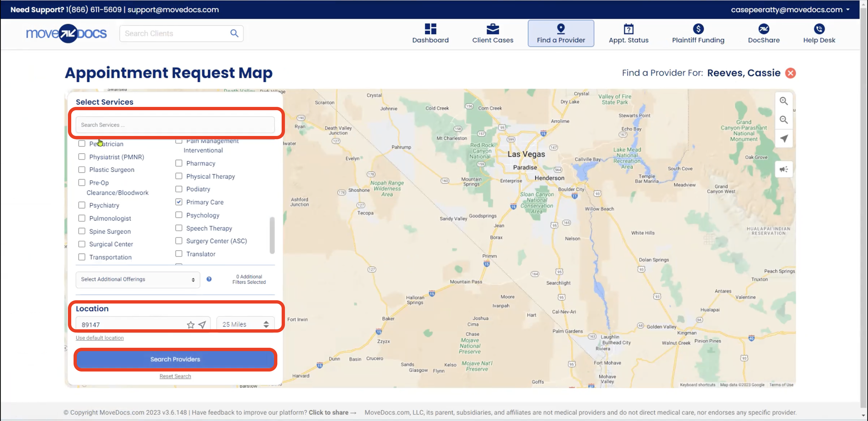Uncheck the Primary Care service
This screenshot has width=868, height=421.
(x=179, y=202)
